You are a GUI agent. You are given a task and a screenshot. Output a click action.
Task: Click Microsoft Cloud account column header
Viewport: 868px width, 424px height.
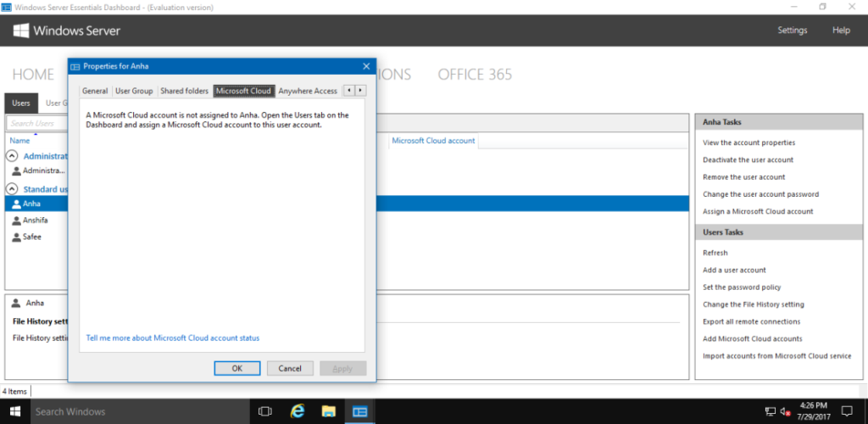point(433,141)
